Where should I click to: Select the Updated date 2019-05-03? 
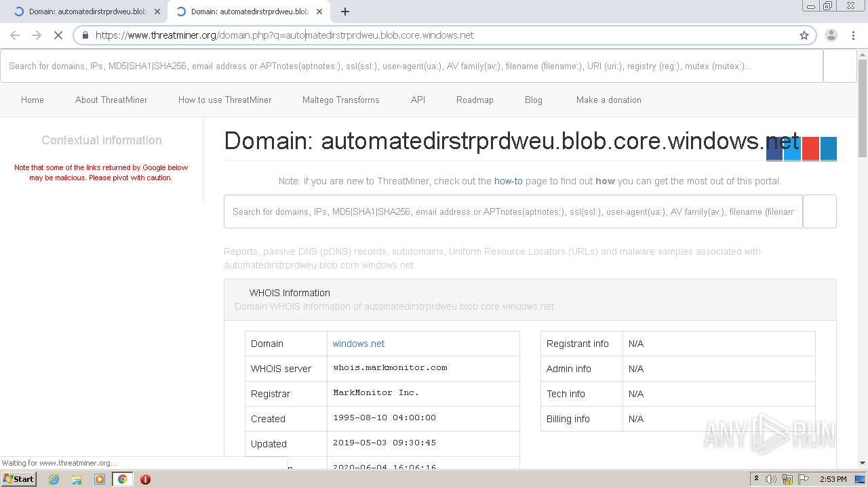pyautogui.click(x=384, y=443)
